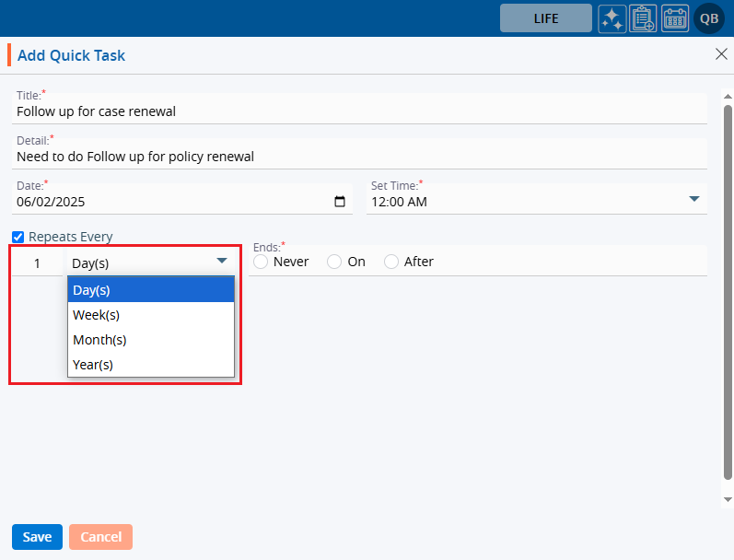
Task: Open the calendar icon in header
Action: pyautogui.click(x=675, y=18)
